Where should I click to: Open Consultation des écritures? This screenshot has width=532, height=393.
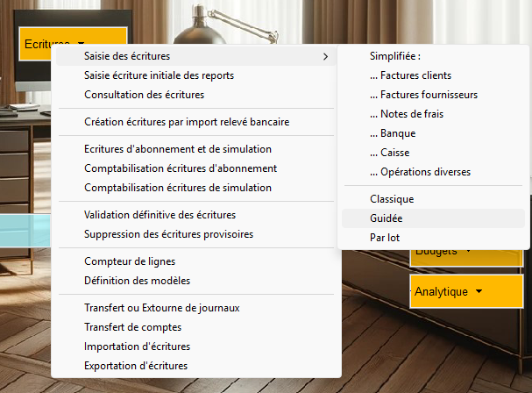(x=144, y=95)
